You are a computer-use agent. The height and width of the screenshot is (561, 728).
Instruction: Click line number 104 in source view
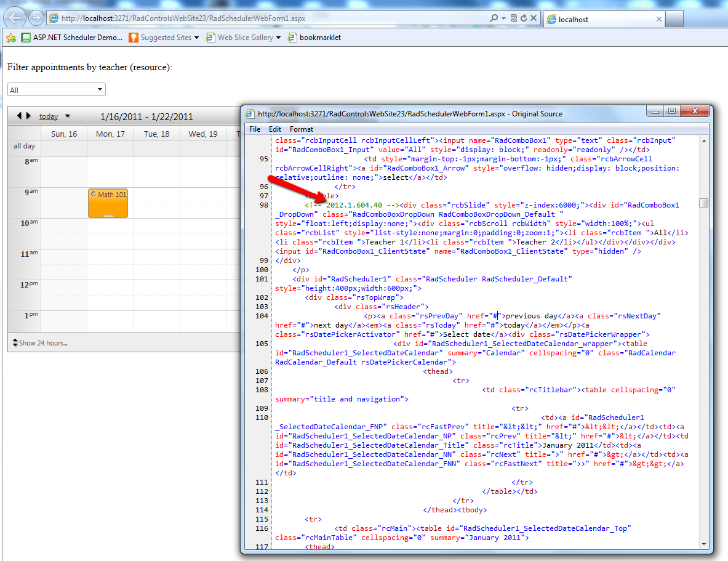262,316
